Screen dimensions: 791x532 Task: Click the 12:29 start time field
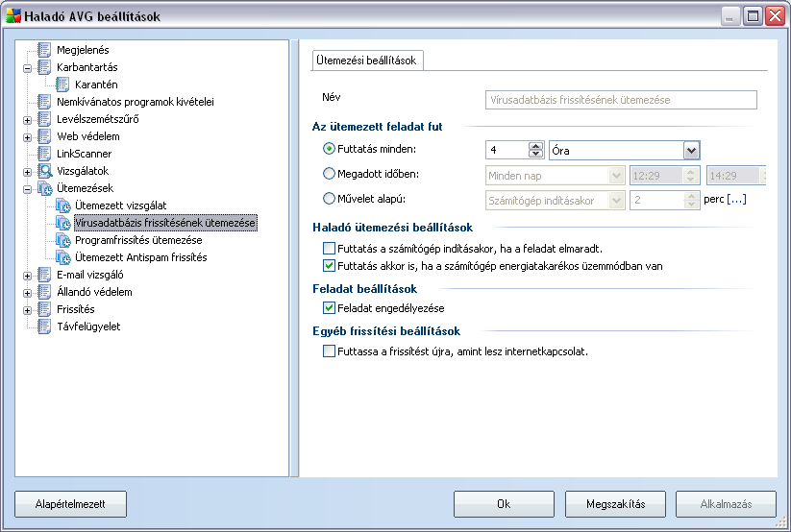pos(656,176)
